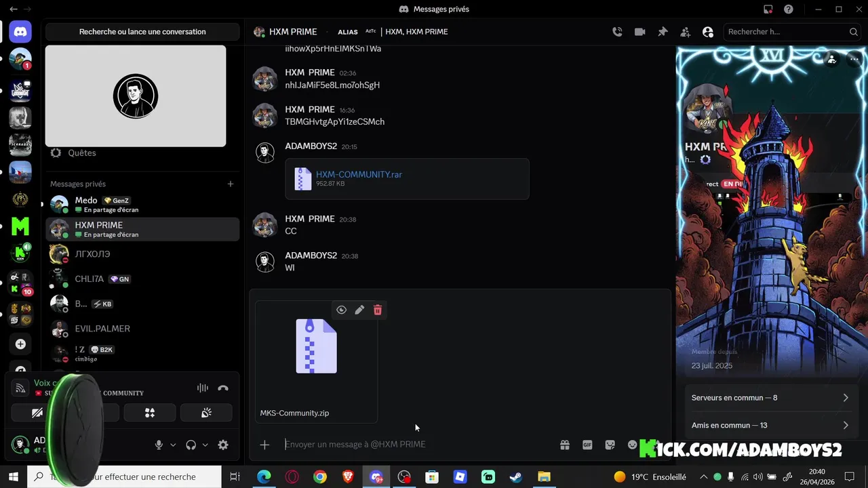Open the Discord inbox icon in title bar

pyautogui.click(x=768, y=9)
